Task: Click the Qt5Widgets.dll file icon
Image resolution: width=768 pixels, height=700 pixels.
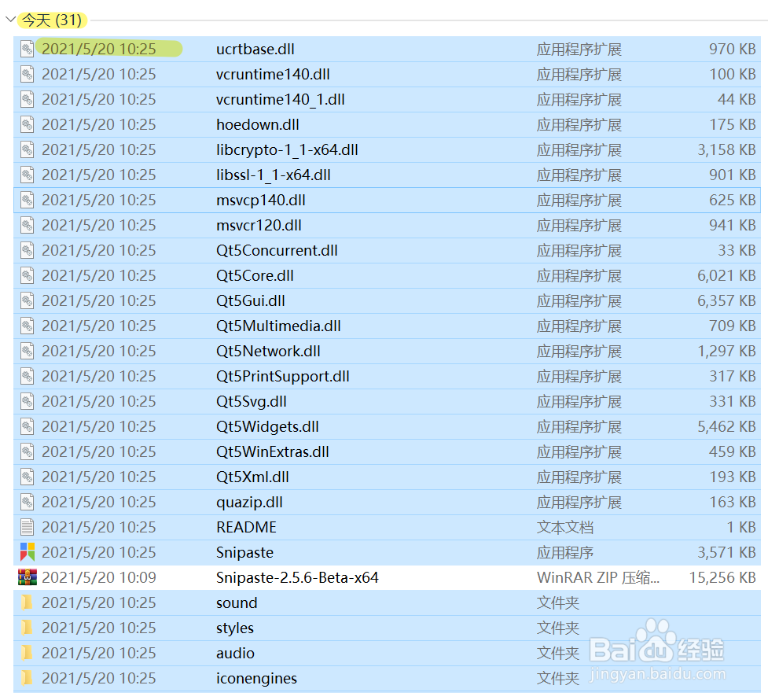Action: (28, 426)
